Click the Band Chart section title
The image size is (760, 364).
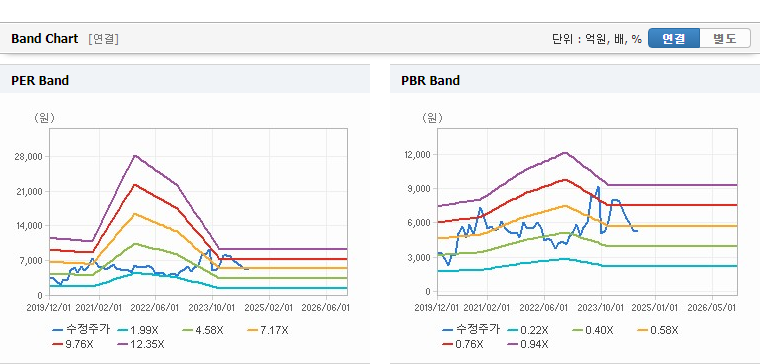45,39
